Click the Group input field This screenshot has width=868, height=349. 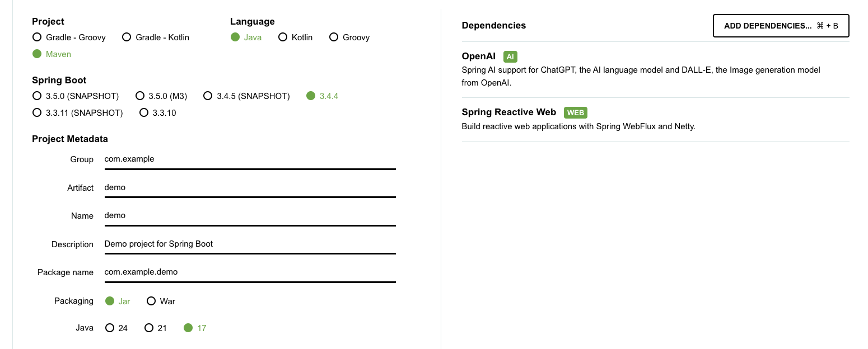click(x=250, y=159)
